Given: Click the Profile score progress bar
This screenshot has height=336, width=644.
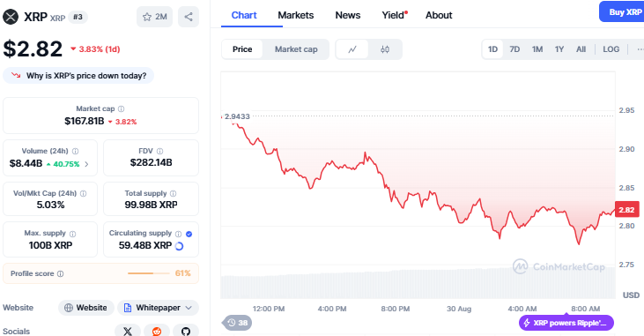Looking at the screenshot, I should tap(149, 273).
